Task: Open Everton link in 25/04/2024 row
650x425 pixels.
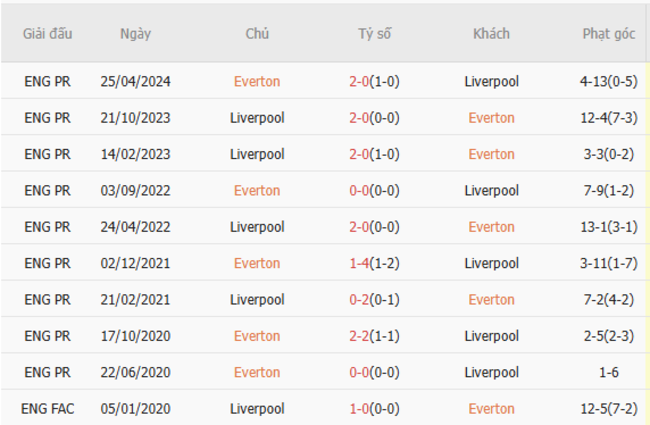Action: pos(257,82)
